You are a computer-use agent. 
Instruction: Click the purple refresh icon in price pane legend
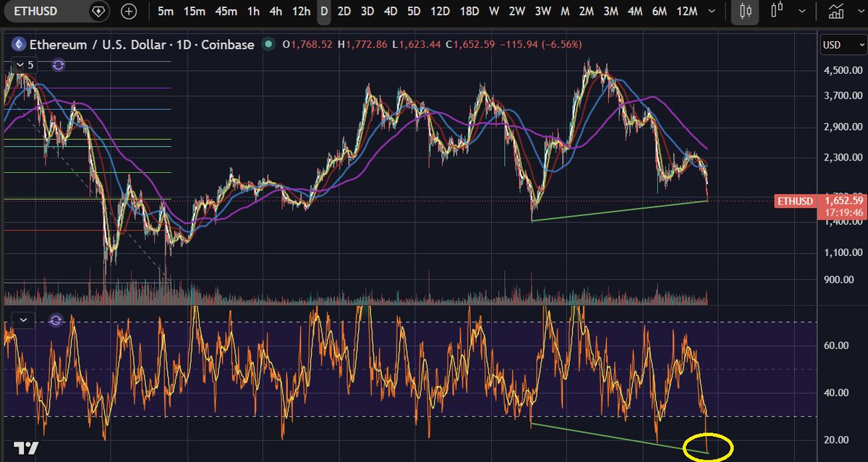[59, 64]
